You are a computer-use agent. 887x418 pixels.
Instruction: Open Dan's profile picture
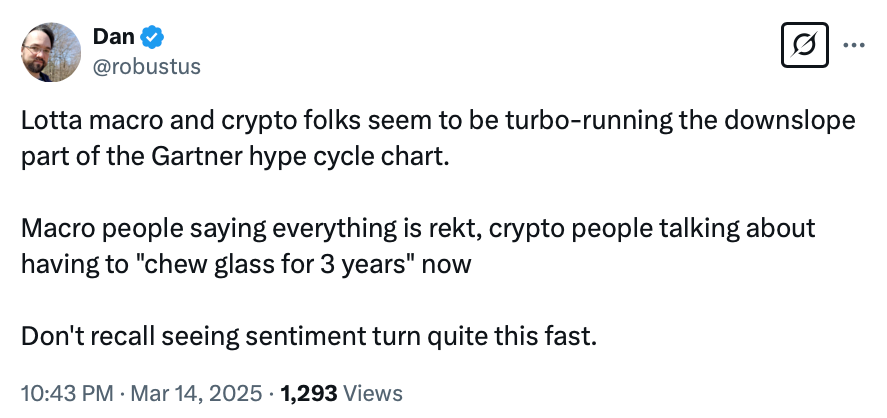(x=51, y=52)
